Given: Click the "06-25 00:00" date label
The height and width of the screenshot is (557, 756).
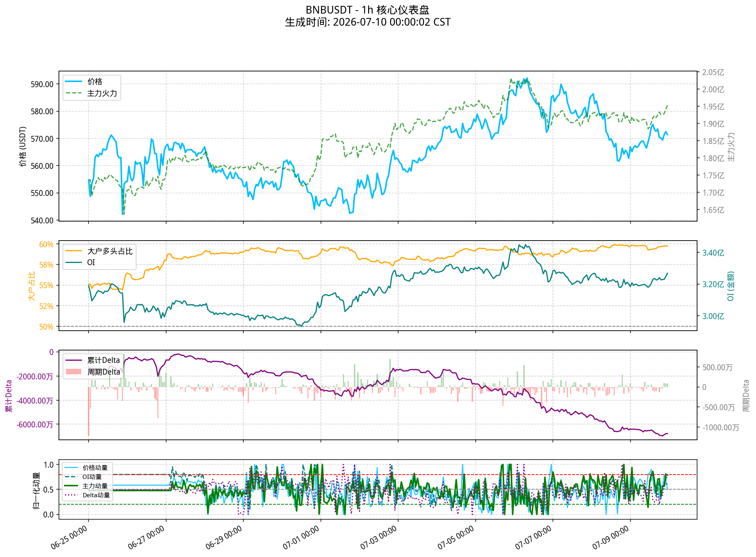Looking at the screenshot, I should [x=70, y=537].
